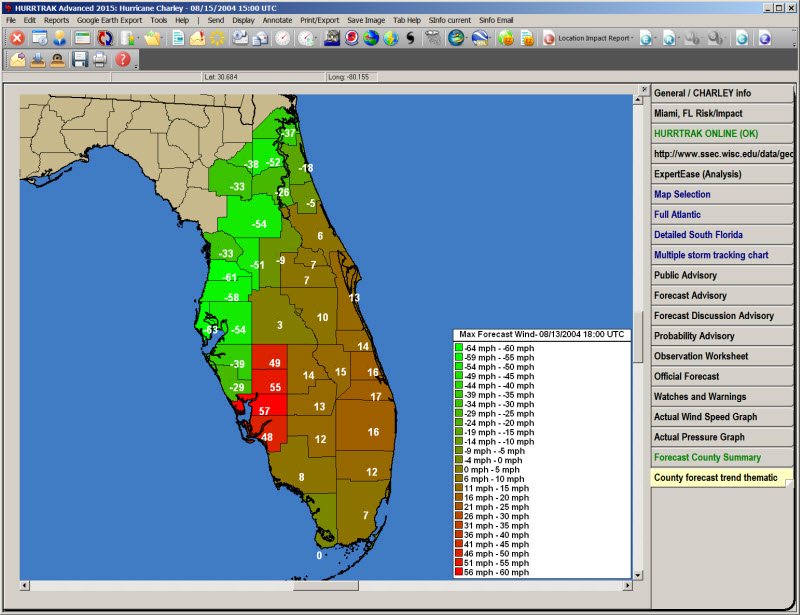Viewport: 800px width, 615px height.
Task: Click the hurricane symbol toolbar icon
Action: pyautogui.click(x=410, y=38)
